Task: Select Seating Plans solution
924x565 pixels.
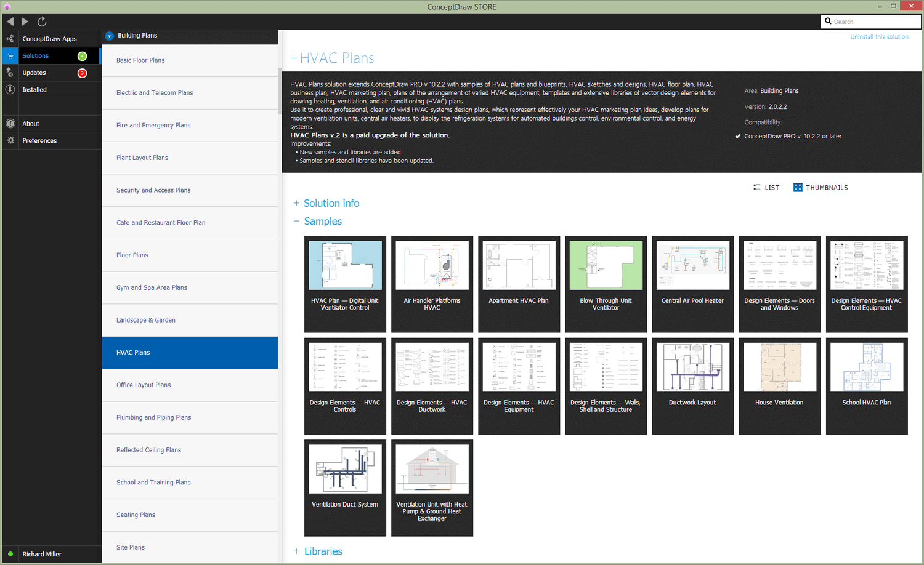Action: pyautogui.click(x=190, y=515)
